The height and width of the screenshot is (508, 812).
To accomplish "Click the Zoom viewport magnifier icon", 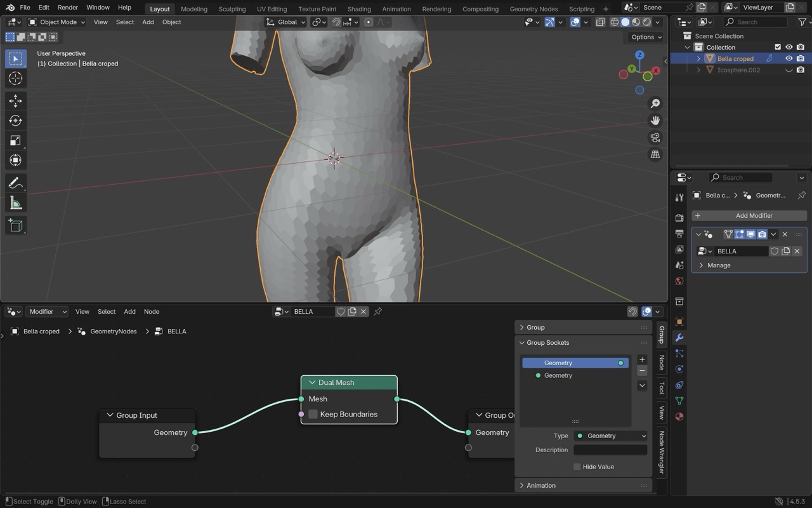I will pyautogui.click(x=655, y=104).
